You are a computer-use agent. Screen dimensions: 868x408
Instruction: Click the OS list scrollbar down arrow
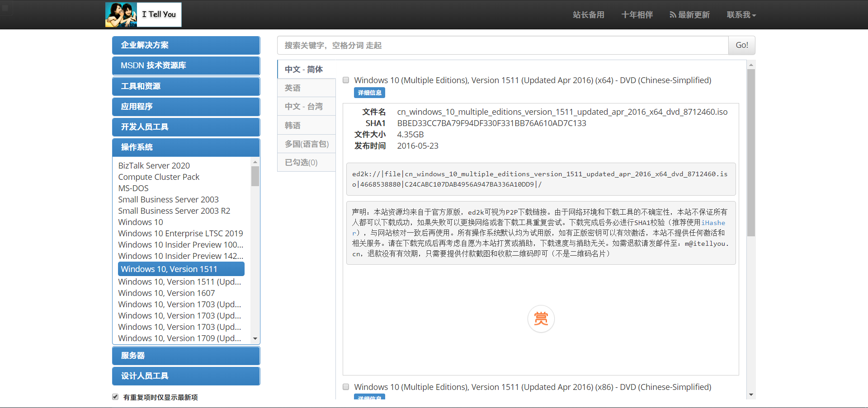click(x=255, y=338)
